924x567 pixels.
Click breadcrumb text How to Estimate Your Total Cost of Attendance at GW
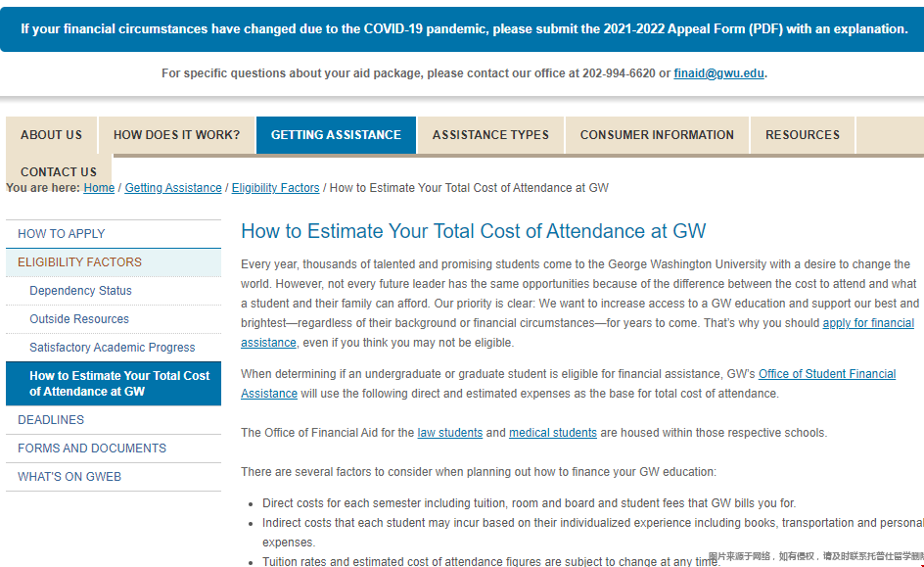pos(469,187)
